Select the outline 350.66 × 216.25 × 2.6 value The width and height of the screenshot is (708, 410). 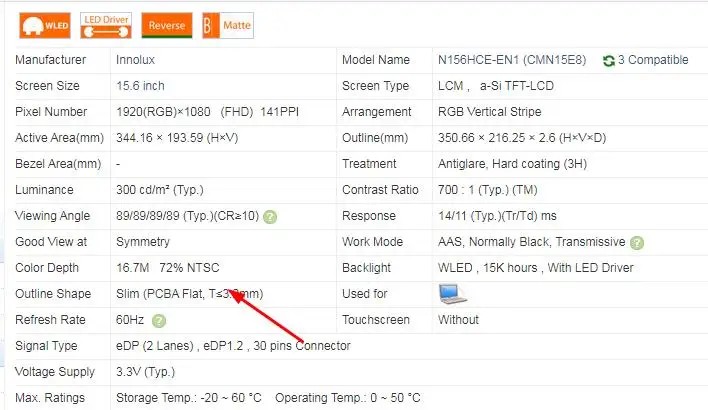click(522, 138)
